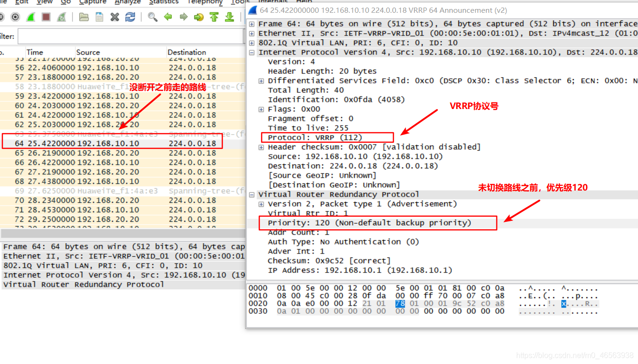Go to packet number icon
The width and height of the screenshot is (638, 364).
(199, 17)
